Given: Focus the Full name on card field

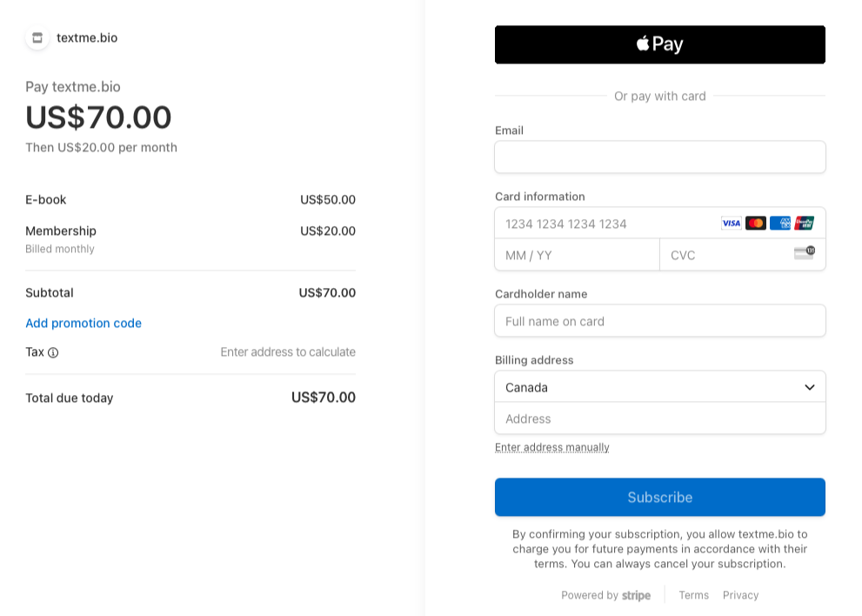Looking at the screenshot, I should tap(659, 321).
